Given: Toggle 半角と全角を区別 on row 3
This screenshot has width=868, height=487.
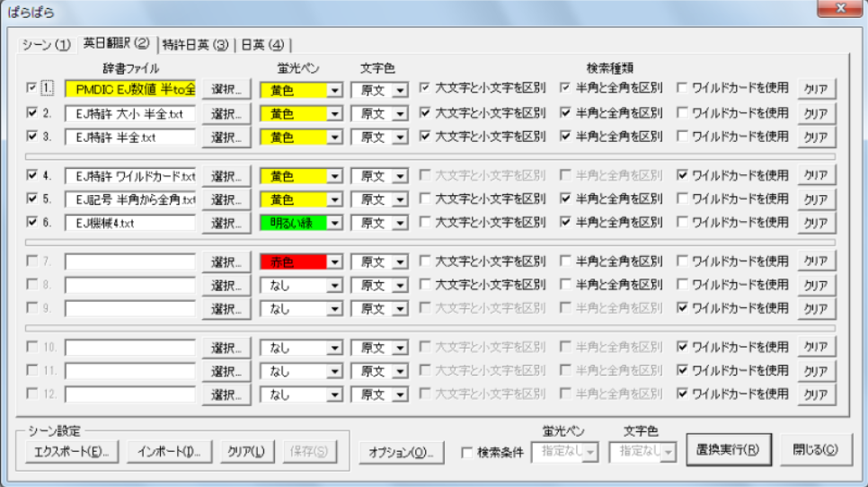Looking at the screenshot, I should pos(565,137).
